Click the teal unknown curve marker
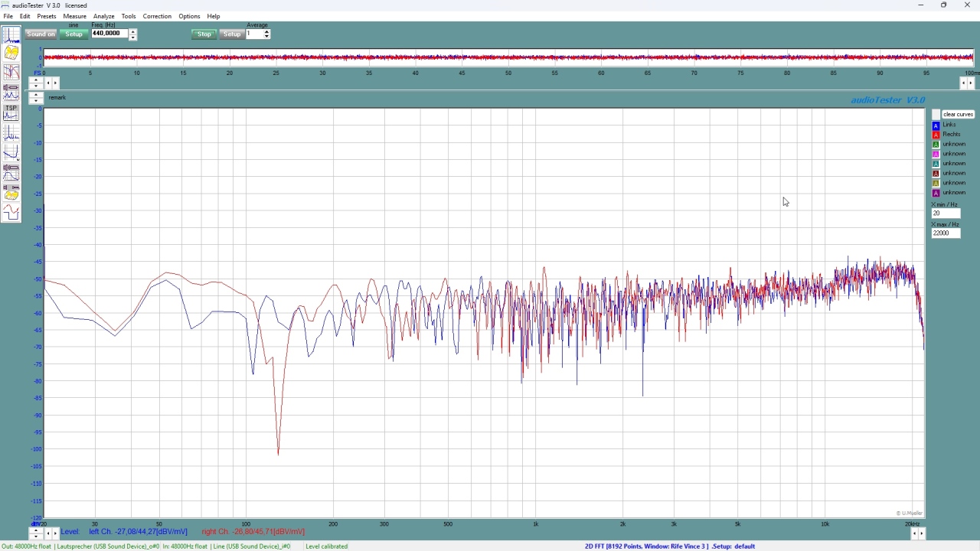The height and width of the screenshot is (551, 980). (936, 164)
